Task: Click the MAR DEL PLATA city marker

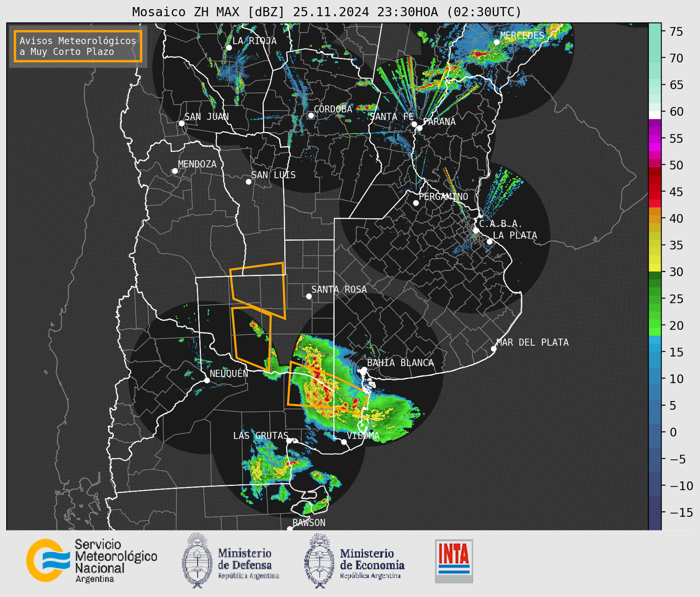Action: (x=493, y=349)
